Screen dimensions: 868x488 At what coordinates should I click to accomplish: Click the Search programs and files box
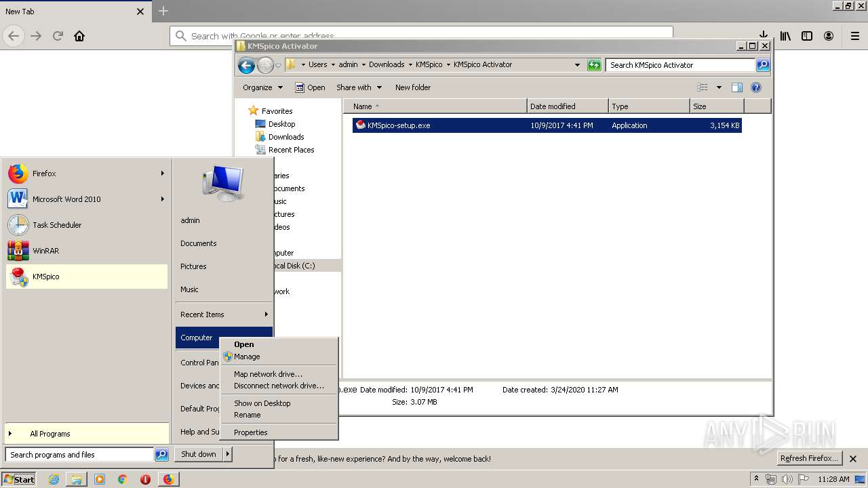coord(79,455)
